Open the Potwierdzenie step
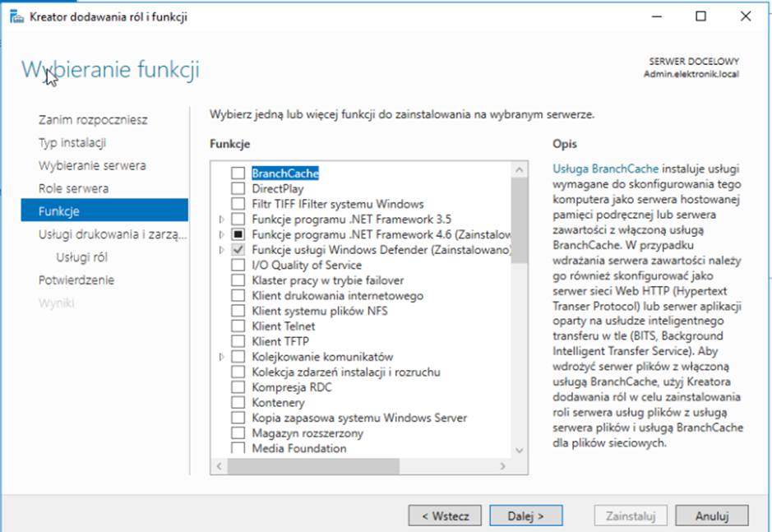 [x=76, y=280]
